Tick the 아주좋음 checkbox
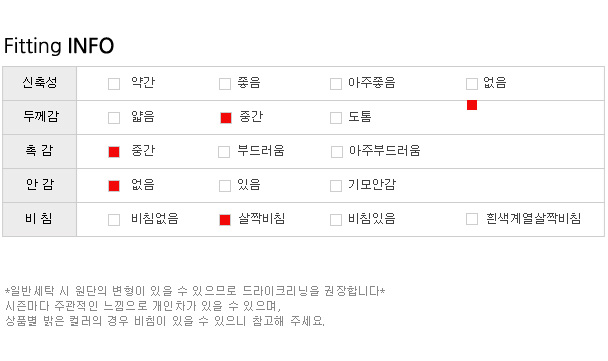 click(x=336, y=84)
